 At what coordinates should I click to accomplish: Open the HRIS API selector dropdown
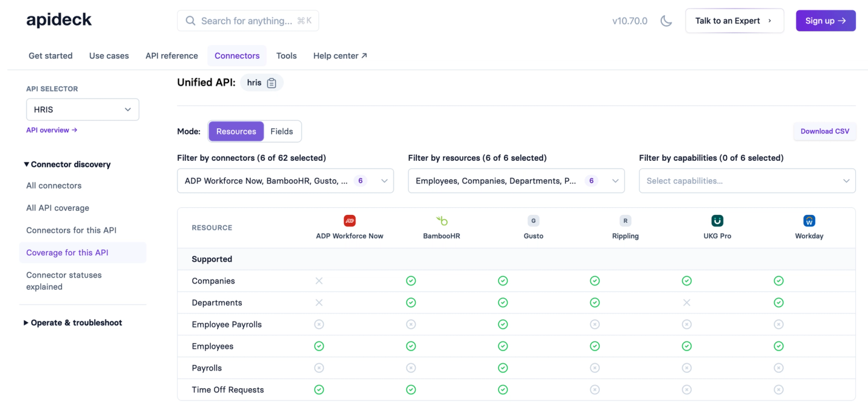tap(83, 110)
